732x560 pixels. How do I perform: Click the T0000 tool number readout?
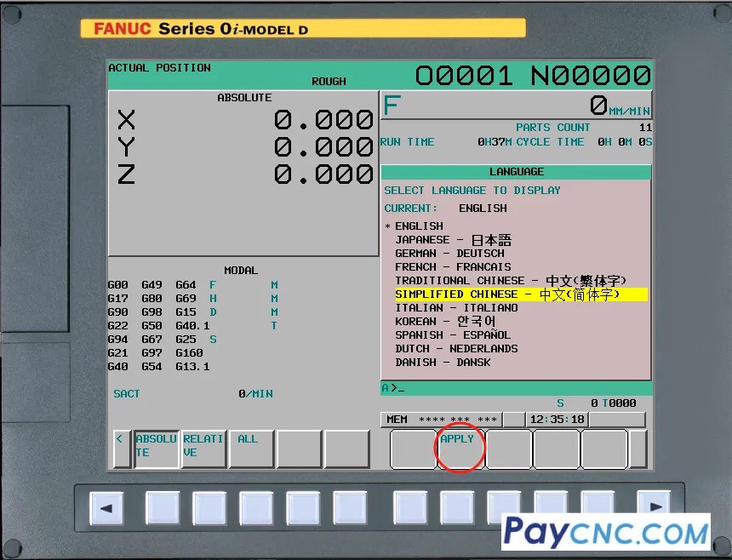[x=619, y=403]
